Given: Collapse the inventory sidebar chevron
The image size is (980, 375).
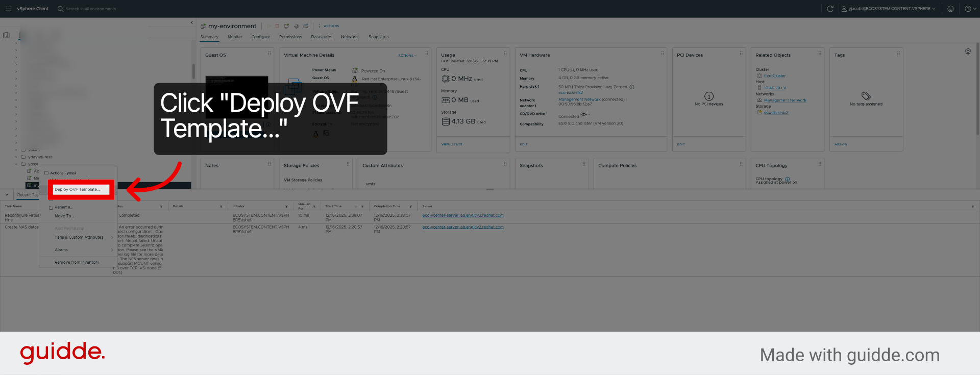Looking at the screenshot, I should (x=192, y=22).
